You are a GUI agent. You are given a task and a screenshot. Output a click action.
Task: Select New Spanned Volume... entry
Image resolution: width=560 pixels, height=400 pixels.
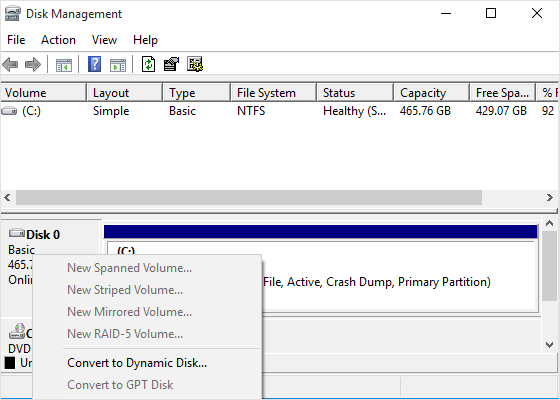pos(147,268)
